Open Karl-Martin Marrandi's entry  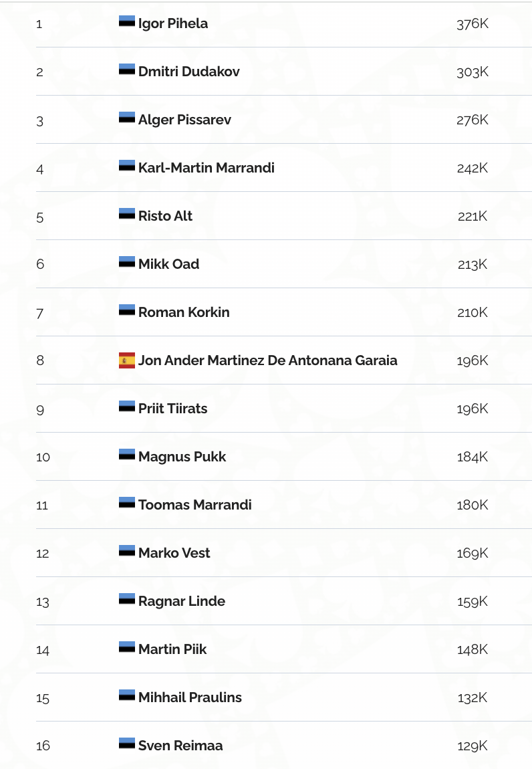pos(206,168)
